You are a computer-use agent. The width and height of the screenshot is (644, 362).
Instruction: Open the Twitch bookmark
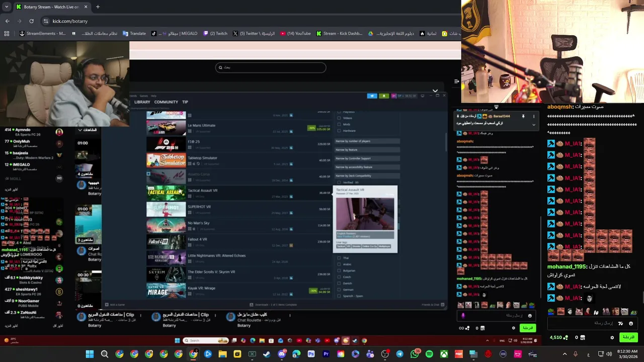click(x=215, y=34)
